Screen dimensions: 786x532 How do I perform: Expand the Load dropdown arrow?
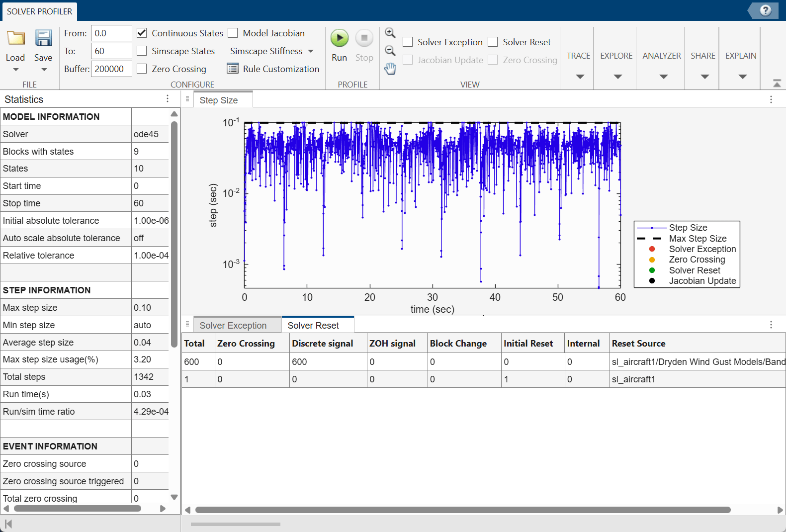[15, 70]
